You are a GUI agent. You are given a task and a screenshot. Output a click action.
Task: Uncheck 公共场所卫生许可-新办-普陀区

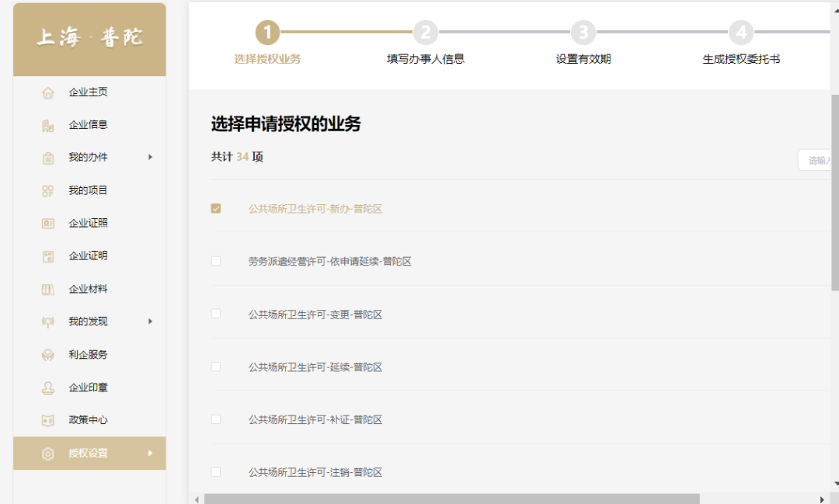[216, 208]
